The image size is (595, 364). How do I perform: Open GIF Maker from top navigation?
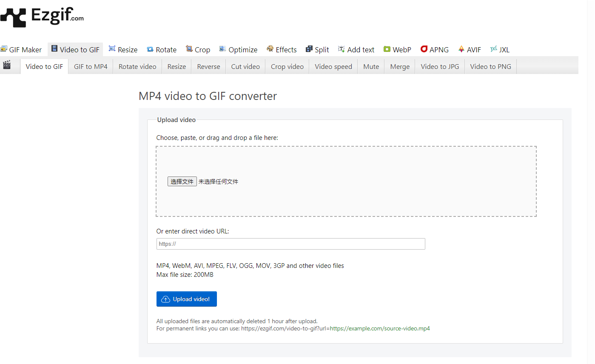point(21,50)
